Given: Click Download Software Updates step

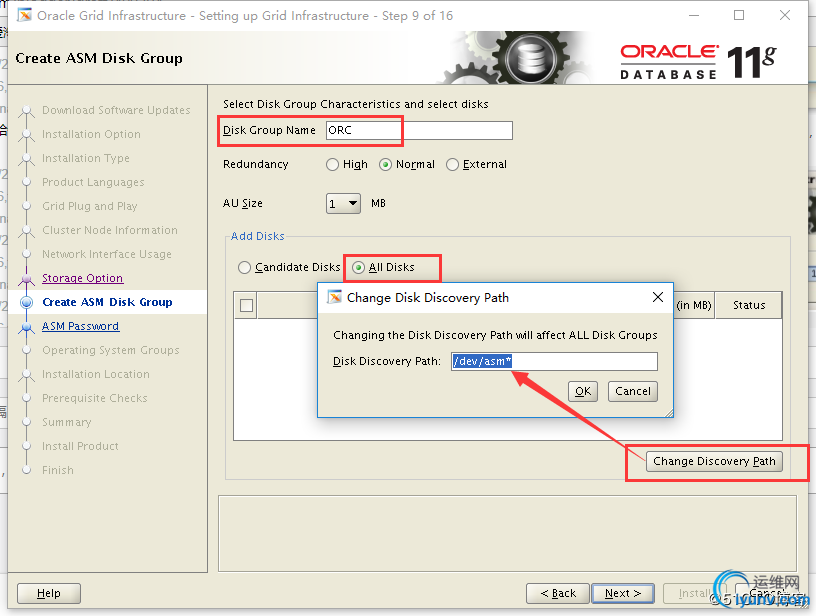Looking at the screenshot, I should click(116, 110).
